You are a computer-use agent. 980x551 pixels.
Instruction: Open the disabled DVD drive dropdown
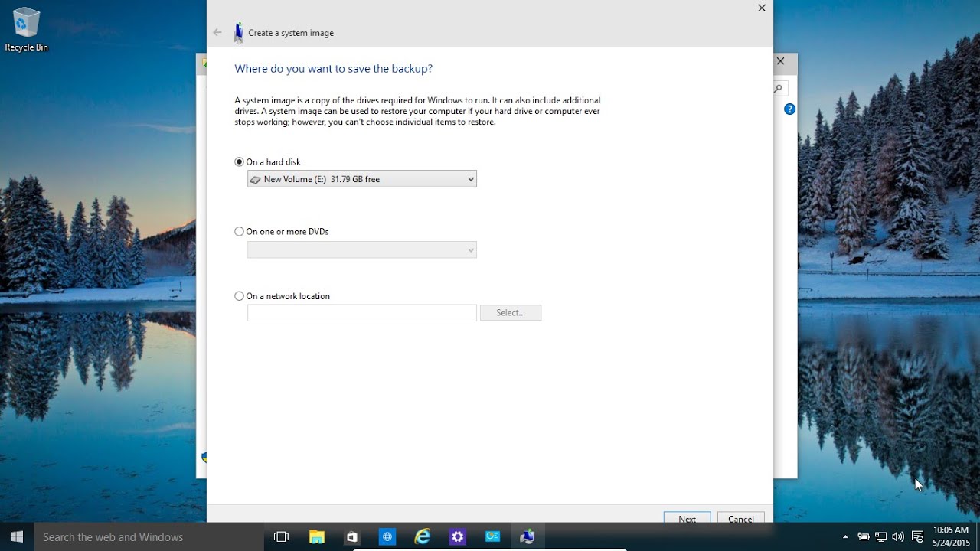pos(362,249)
